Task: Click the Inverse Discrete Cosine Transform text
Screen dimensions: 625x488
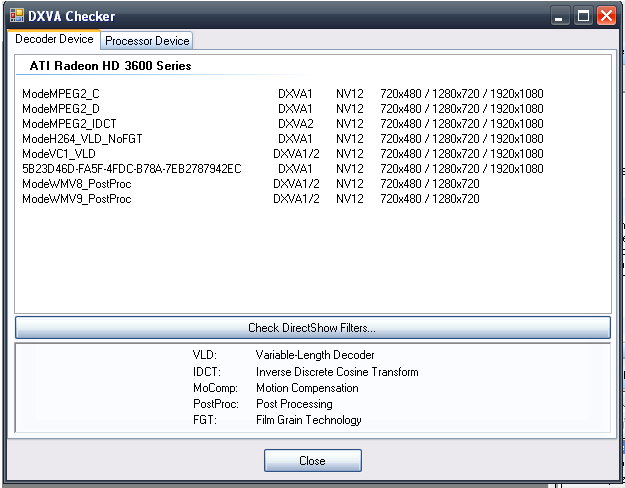Action: [x=337, y=372]
